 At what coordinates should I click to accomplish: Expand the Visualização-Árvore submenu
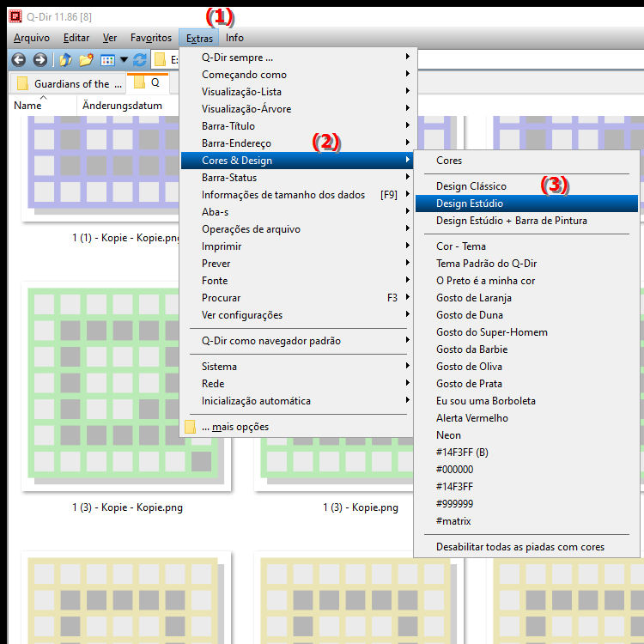coord(296,109)
